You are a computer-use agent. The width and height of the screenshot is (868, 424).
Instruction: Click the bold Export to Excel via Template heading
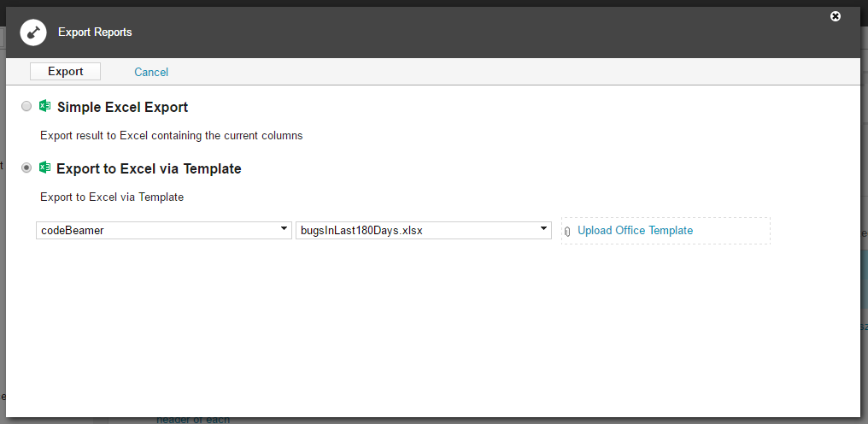[x=149, y=168]
